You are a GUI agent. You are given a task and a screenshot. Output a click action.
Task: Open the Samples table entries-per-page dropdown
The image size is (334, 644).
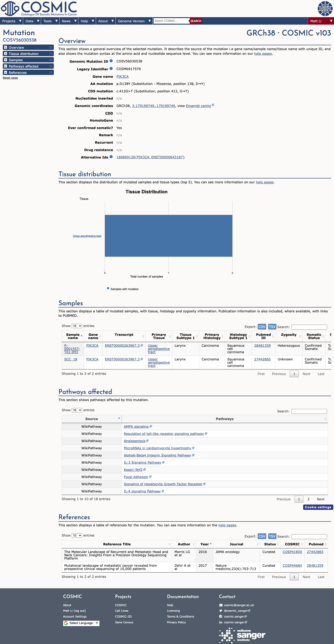(x=77, y=326)
